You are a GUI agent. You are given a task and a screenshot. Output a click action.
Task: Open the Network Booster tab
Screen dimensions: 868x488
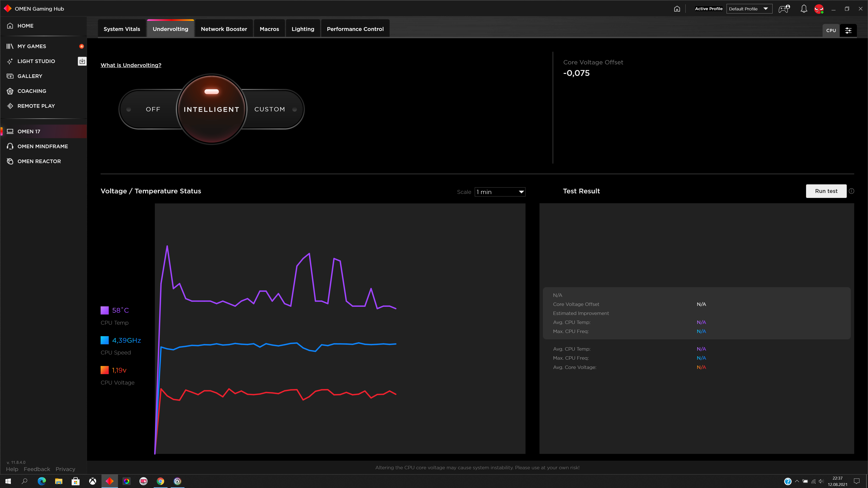[224, 29]
